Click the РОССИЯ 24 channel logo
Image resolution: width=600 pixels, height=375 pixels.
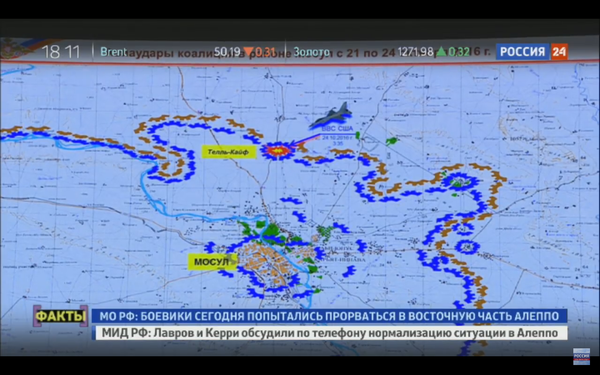532,52
